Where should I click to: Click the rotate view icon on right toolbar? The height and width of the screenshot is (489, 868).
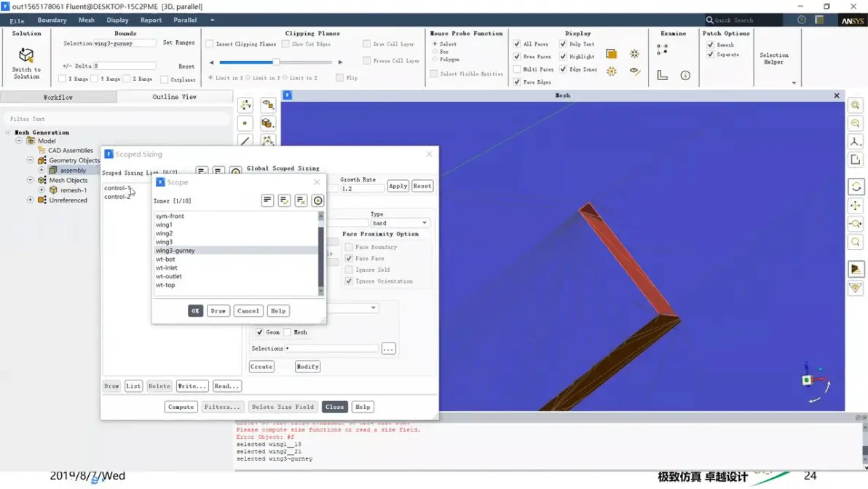pyautogui.click(x=856, y=187)
